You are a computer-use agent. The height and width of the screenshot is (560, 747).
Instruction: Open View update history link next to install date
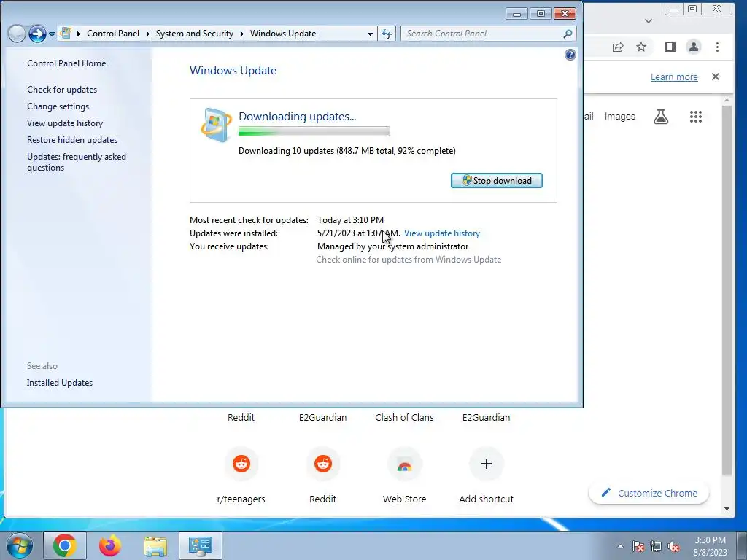[441, 233]
